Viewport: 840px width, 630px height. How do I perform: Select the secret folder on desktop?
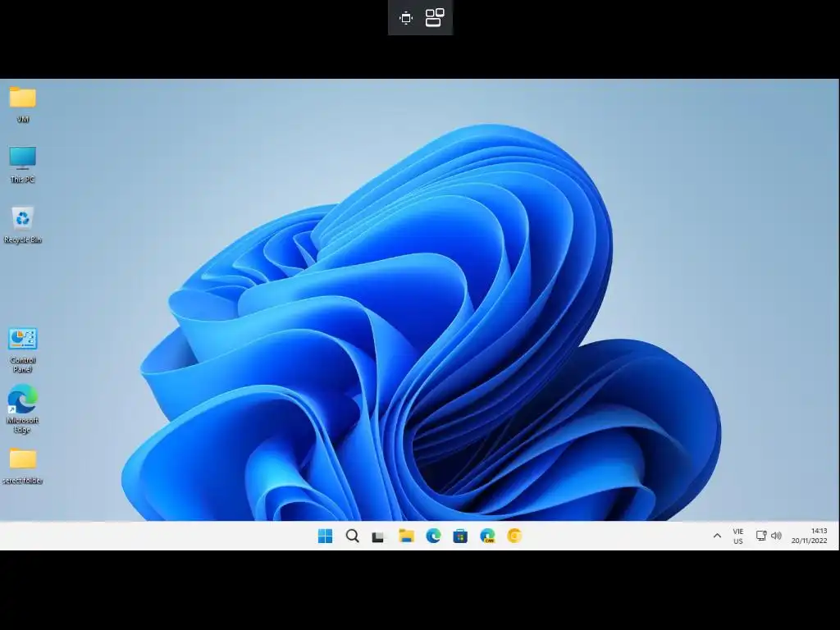click(x=22, y=466)
